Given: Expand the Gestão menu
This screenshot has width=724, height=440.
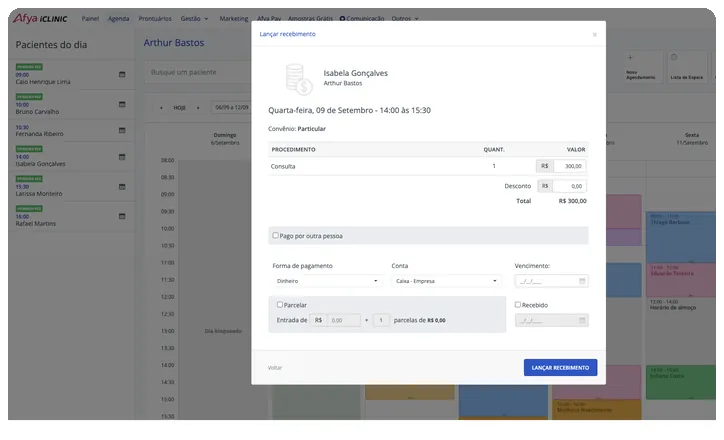Looking at the screenshot, I should coord(194,19).
